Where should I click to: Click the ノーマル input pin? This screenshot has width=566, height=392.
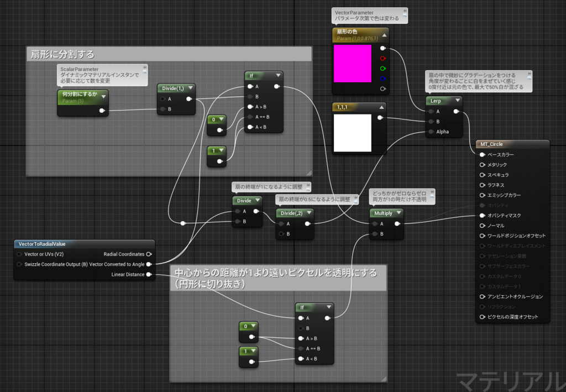(x=482, y=225)
